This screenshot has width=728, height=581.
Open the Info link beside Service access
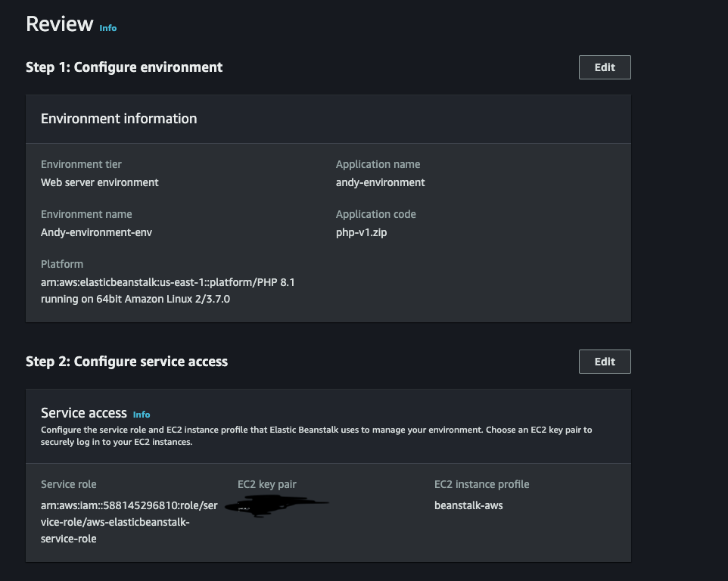[142, 415]
